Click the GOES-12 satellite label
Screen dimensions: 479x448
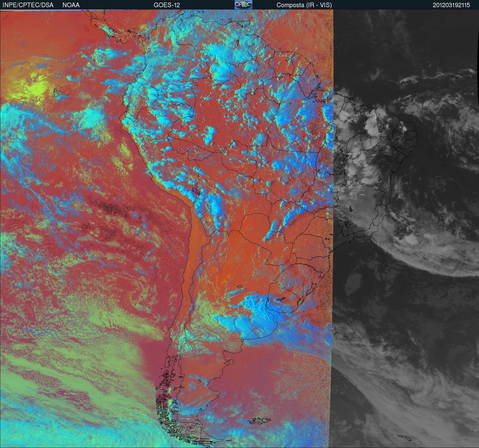click(x=166, y=5)
